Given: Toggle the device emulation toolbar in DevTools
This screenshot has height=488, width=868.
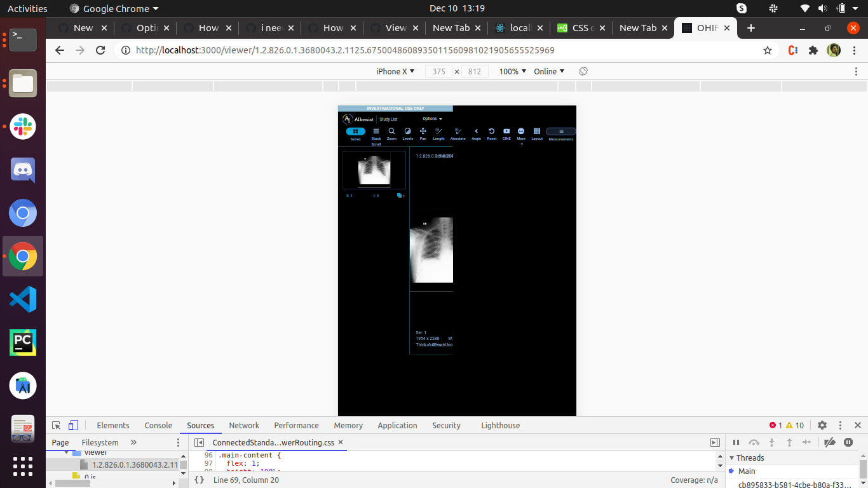Looking at the screenshot, I should coord(73,425).
